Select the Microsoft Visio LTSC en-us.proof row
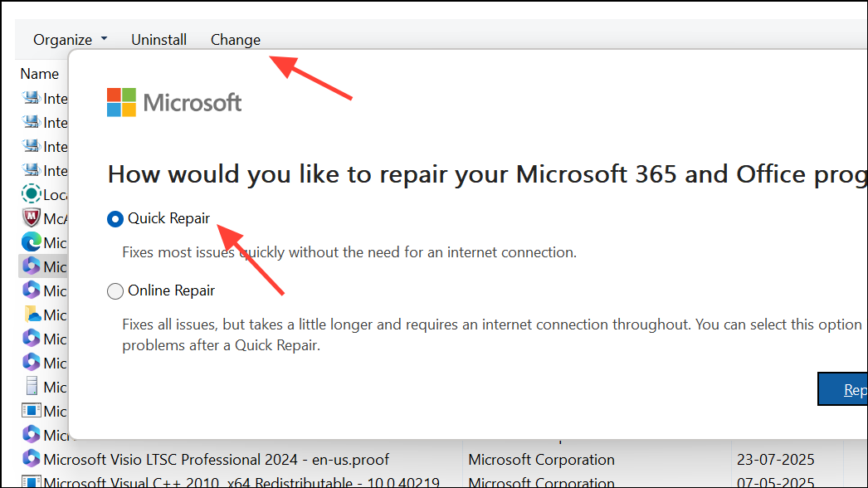Image resolution: width=868 pixels, height=488 pixels. click(432, 459)
